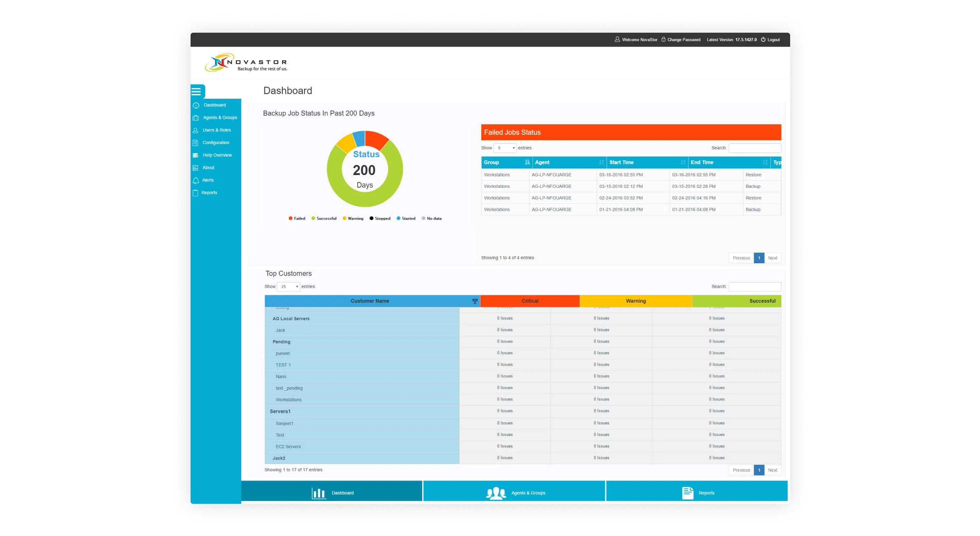Click the Reports document icon in footer
This screenshot has height=536, width=980.
pyautogui.click(x=687, y=493)
